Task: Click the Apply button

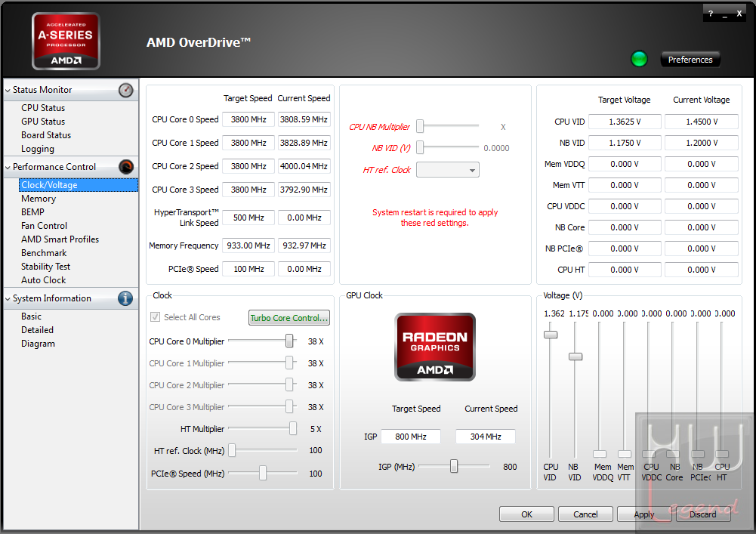Action: [644, 514]
